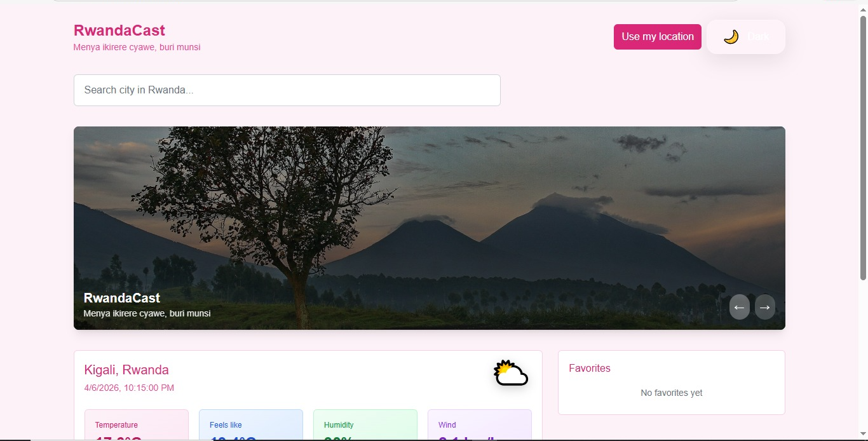The height and width of the screenshot is (441, 868).
Task: Toggle the Dark theme switch
Action: tap(746, 37)
